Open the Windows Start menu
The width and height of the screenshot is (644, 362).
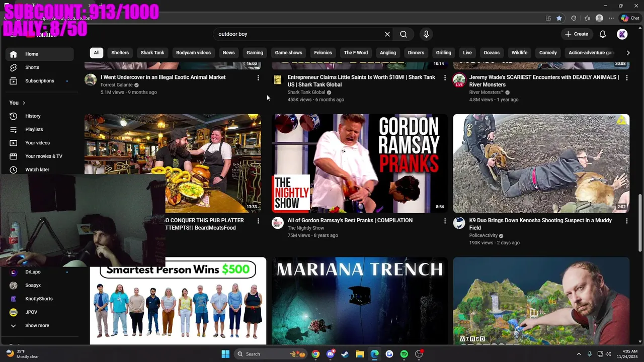[x=225, y=354]
